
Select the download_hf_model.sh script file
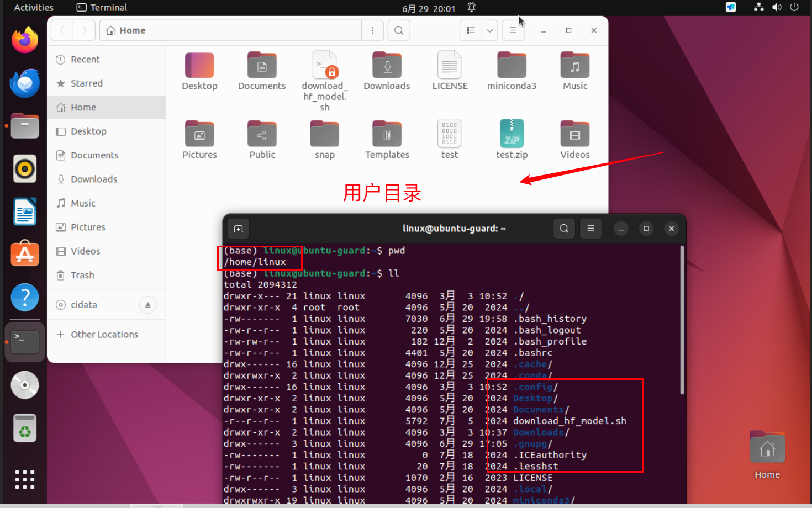(325, 66)
